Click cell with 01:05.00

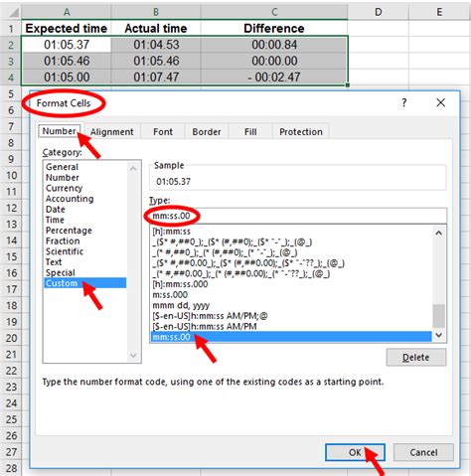coord(67,78)
